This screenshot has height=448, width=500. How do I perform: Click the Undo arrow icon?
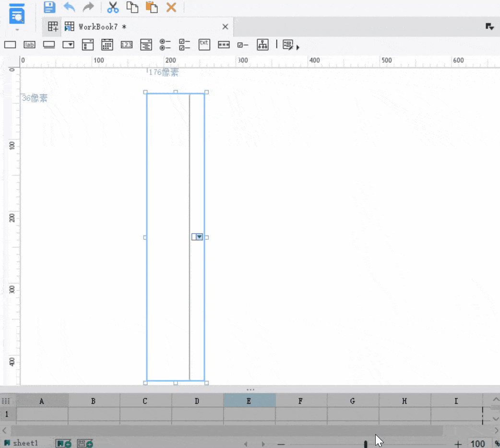click(x=70, y=7)
